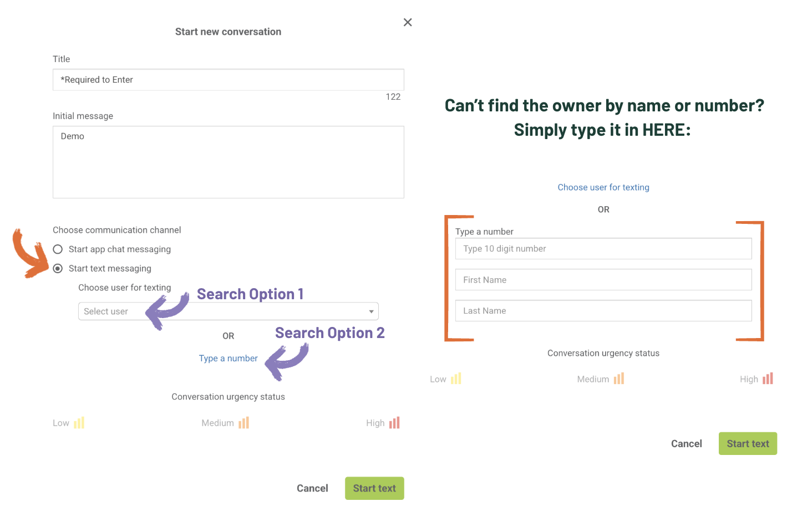Click the Type 10 digit number field
The height and width of the screenshot is (532, 792).
pyautogui.click(x=603, y=249)
